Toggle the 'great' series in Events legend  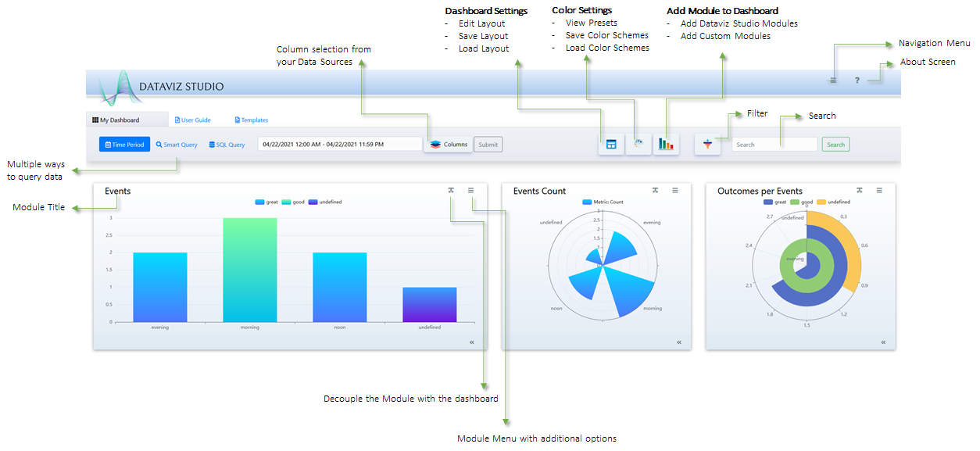pos(266,202)
